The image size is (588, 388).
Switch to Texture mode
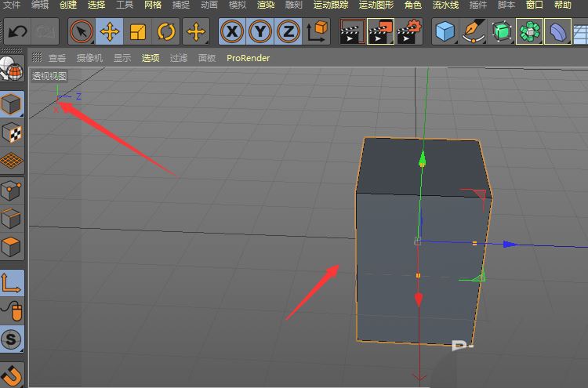pos(12,132)
